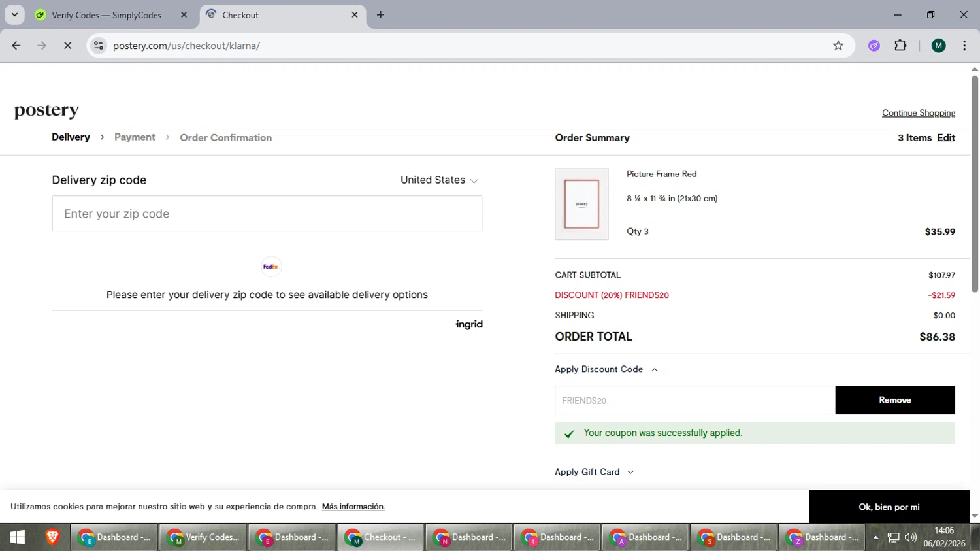Click the browser forward arrow
This screenshot has height=551, width=980.
(x=42, y=46)
